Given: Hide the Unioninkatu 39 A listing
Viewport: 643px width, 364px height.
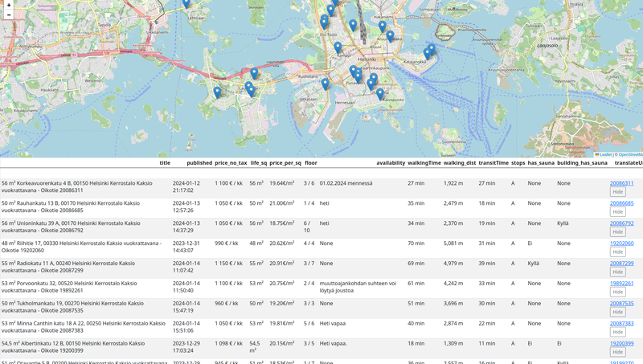Looking at the screenshot, I should pyautogui.click(x=617, y=232).
